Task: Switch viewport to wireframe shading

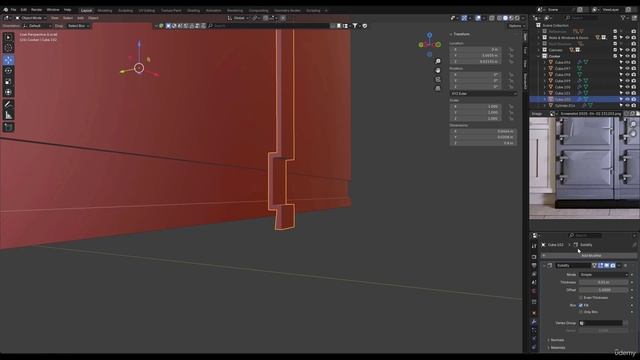Action: 499,18
